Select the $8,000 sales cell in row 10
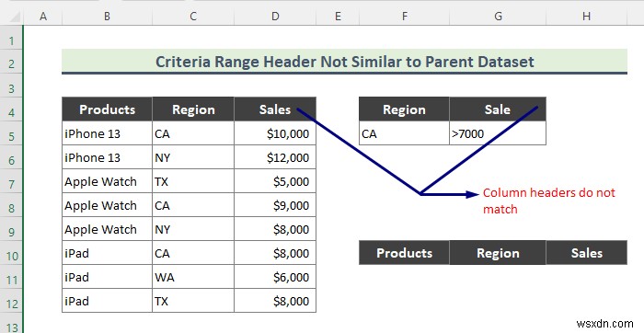 275,253
